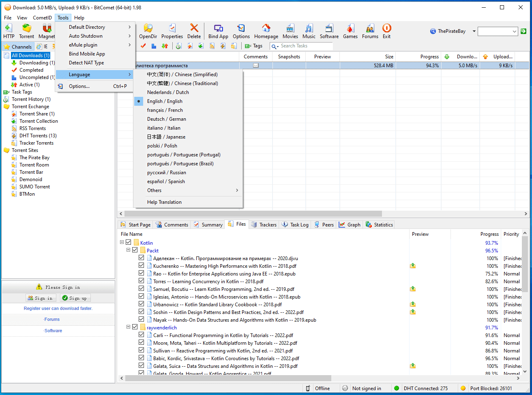Click the Tags toolbar button
Image resolution: width=532 pixels, height=395 pixels.
(x=254, y=46)
